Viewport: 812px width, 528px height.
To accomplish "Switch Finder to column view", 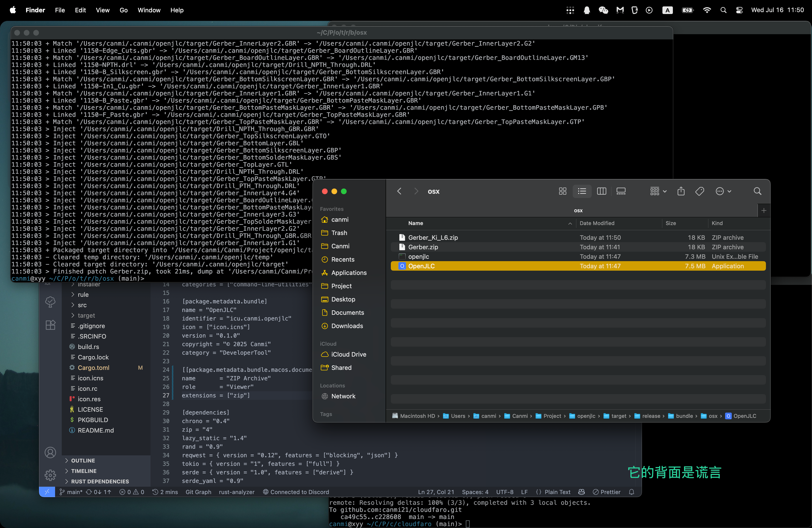I will pyautogui.click(x=601, y=191).
